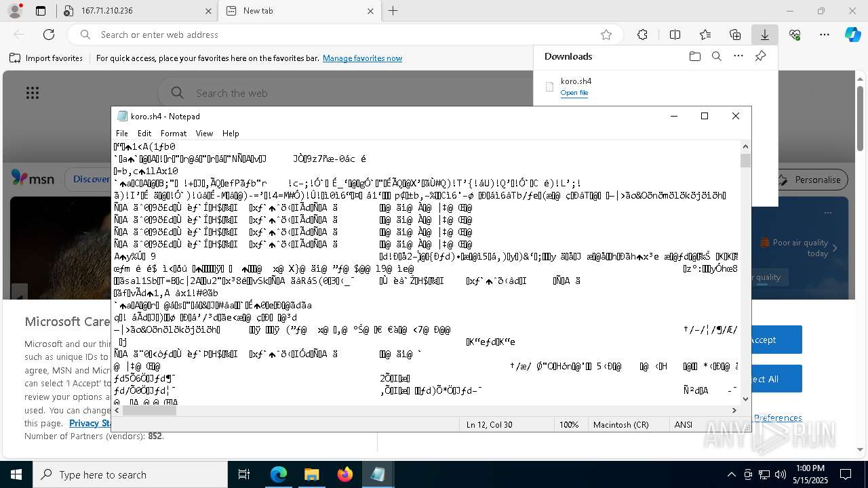The width and height of the screenshot is (868, 488).
Task: Open Collections icon
Action: pyautogui.click(x=735, y=35)
